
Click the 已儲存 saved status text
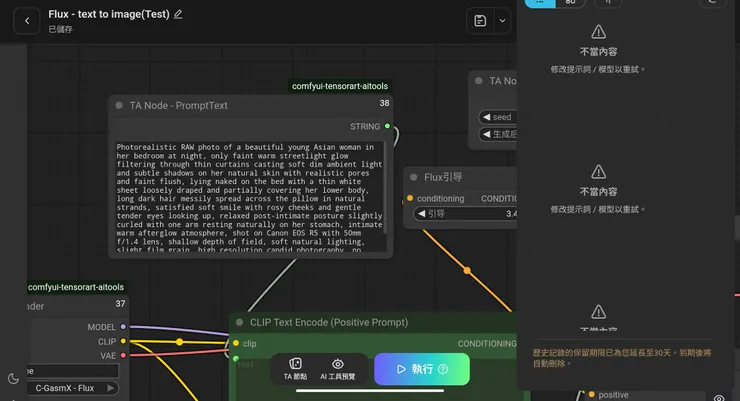click(x=60, y=29)
